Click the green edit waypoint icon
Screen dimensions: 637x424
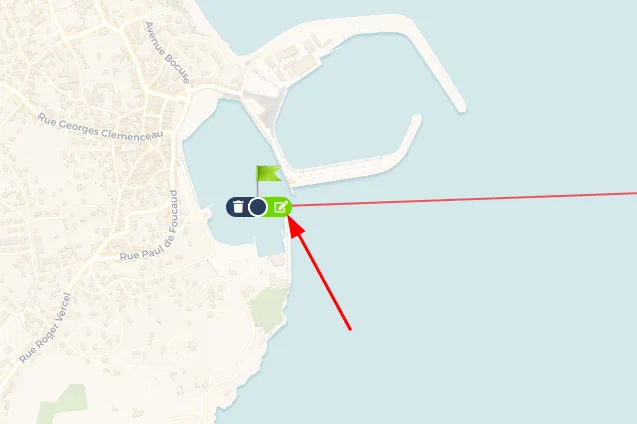coord(280,207)
